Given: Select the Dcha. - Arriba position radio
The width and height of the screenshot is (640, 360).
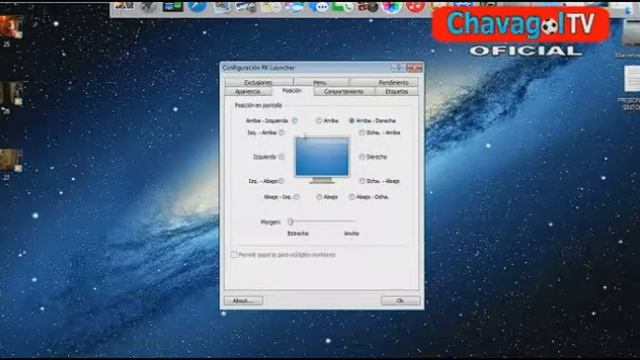Looking at the screenshot, I should pyautogui.click(x=362, y=133).
